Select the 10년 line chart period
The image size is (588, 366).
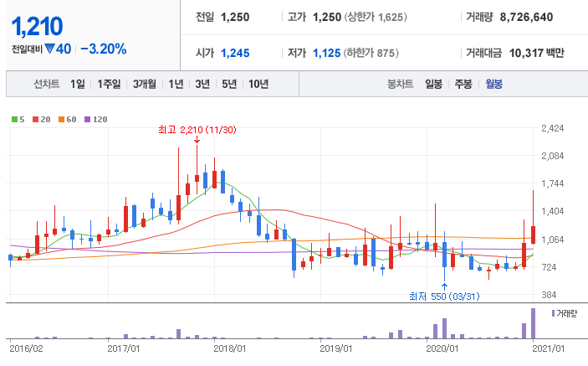[x=258, y=84]
